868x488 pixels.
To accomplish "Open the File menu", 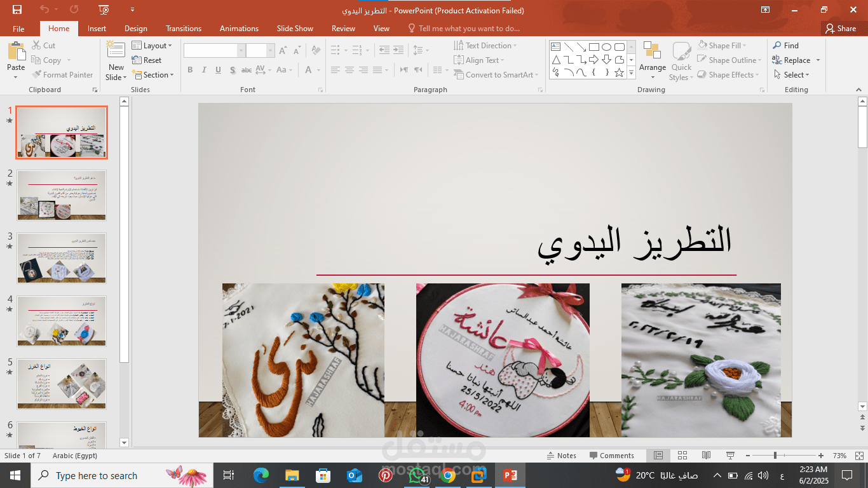I will [18, 29].
